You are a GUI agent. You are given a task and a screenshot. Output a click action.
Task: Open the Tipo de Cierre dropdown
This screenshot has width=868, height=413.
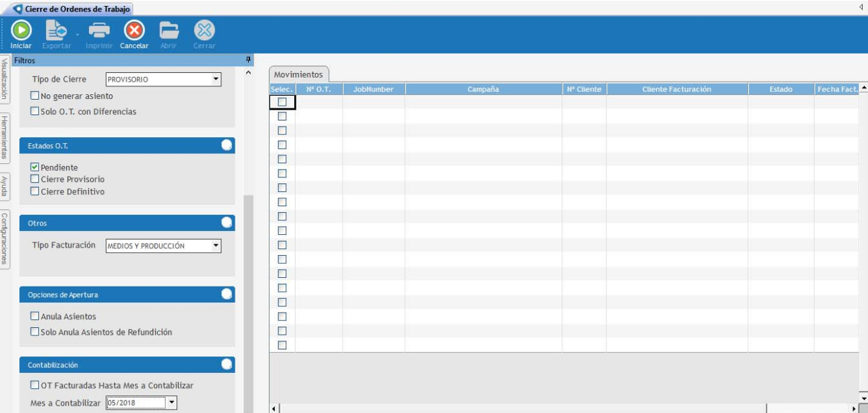[x=215, y=80]
